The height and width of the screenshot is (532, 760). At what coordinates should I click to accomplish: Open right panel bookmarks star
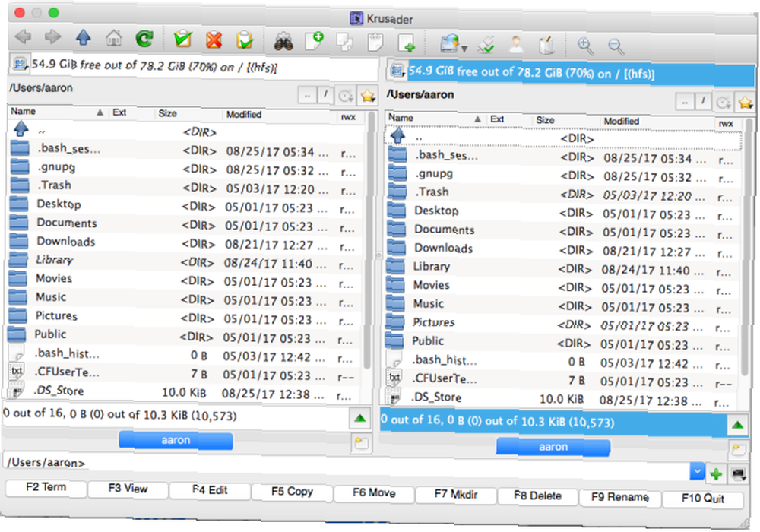745,103
